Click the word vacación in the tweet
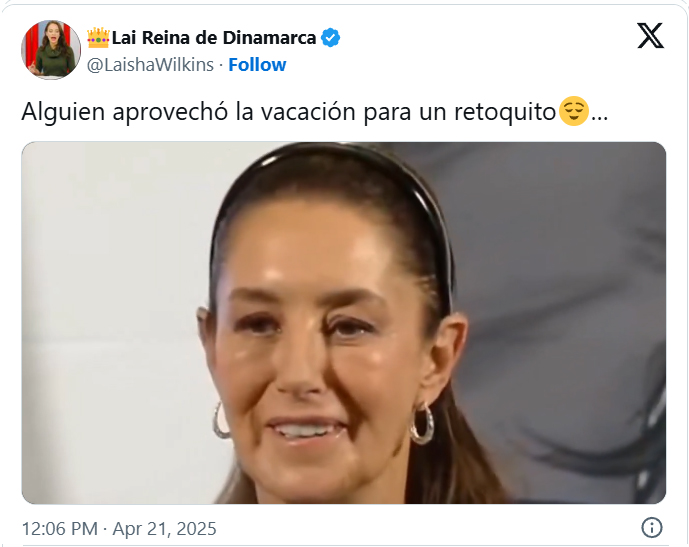 [308, 112]
